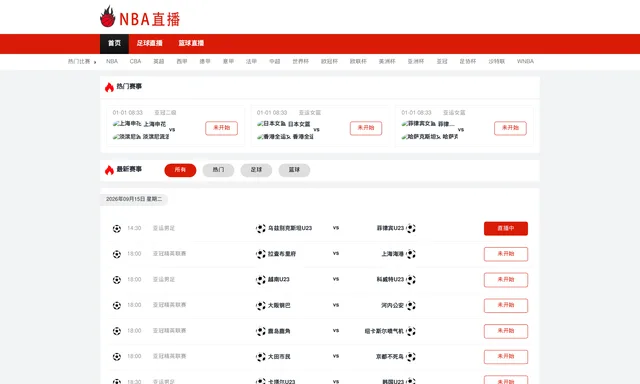The width and height of the screenshot is (640, 384).
Task: Click 未开始 button for 大阪钢巴 match
Action: [x=506, y=306]
